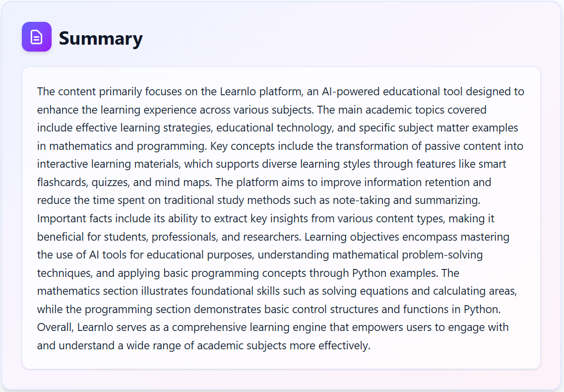
Task: Click the purple document icon beside Summary
Action: tap(36, 37)
